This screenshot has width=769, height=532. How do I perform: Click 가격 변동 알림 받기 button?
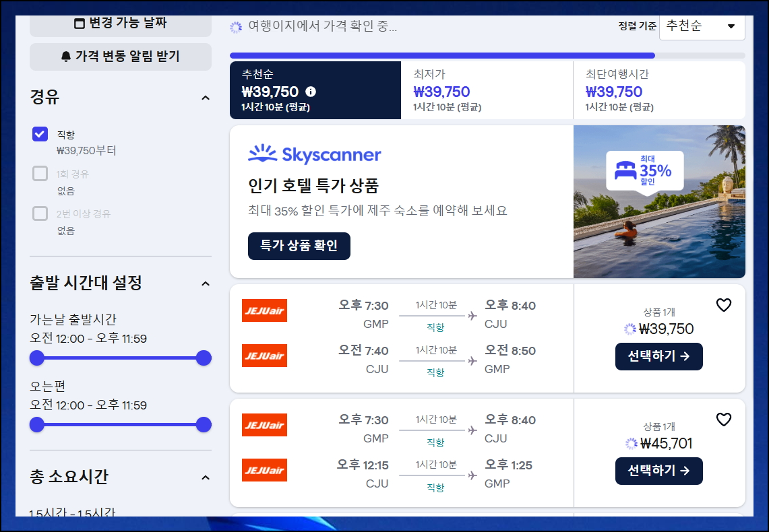point(121,57)
